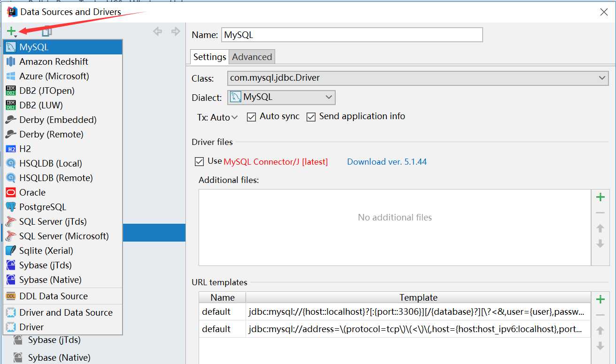Open the Tx: Auto dropdown
The width and height of the screenshot is (616, 364).
click(x=217, y=117)
